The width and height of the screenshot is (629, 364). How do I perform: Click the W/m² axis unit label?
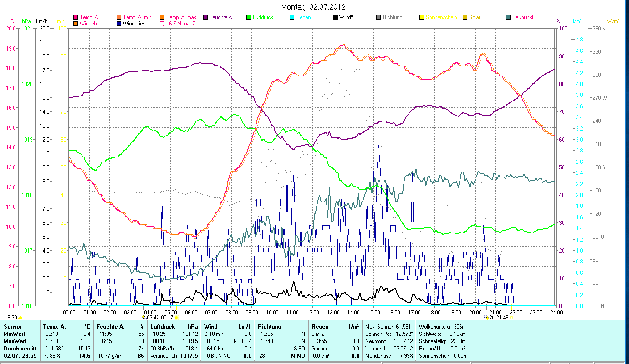(613, 21)
